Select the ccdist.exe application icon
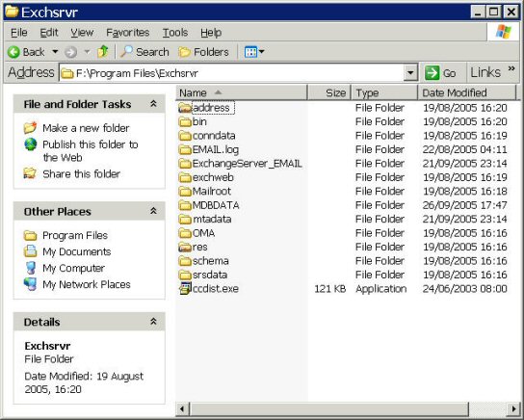 coord(185,288)
